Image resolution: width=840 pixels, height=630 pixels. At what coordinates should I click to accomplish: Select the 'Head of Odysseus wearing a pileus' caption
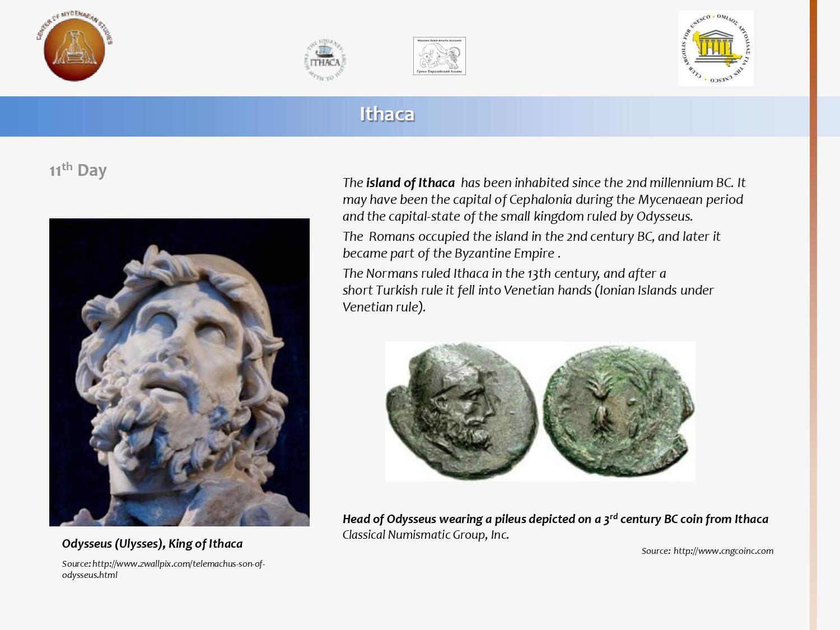click(x=554, y=519)
